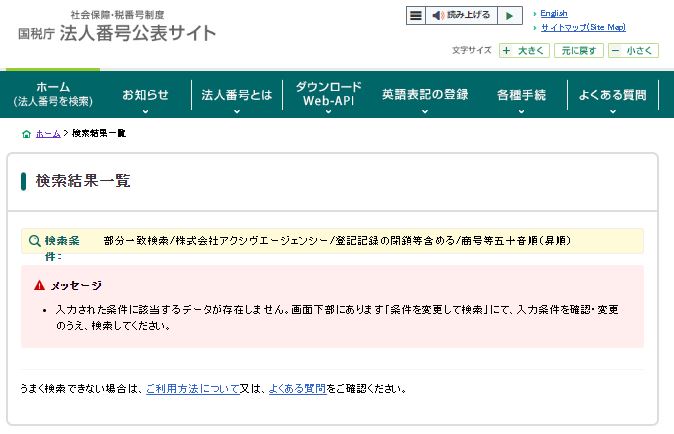Image resolution: width=674 pixels, height=434 pixels.
Task: Expand the chevron under お知らせ
Action: 145,112
